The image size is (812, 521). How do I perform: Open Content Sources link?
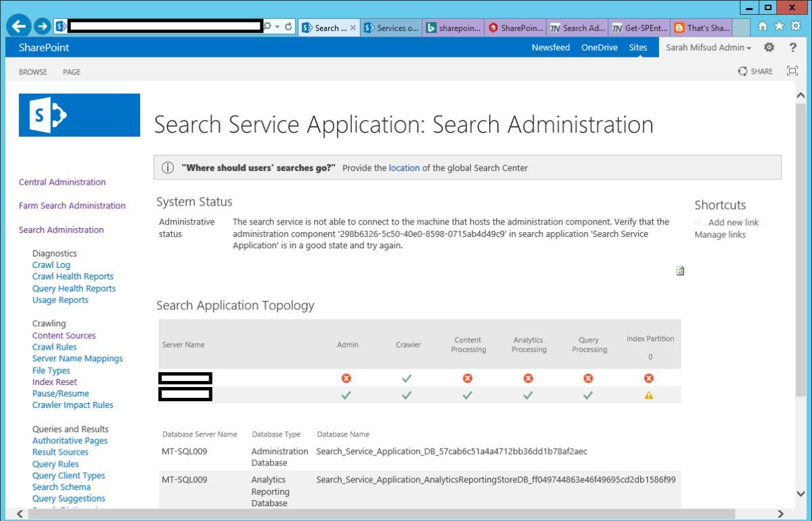pos(64,336)
